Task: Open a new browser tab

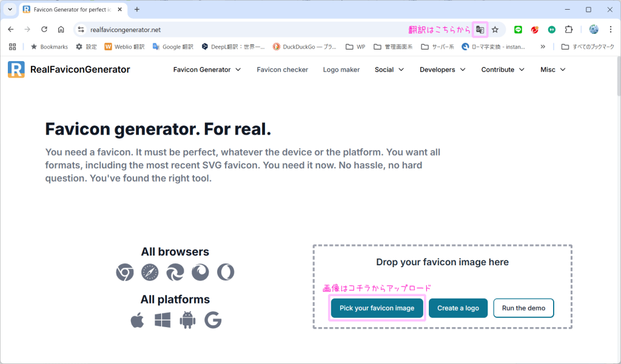Action: click(x=137, y=9)
